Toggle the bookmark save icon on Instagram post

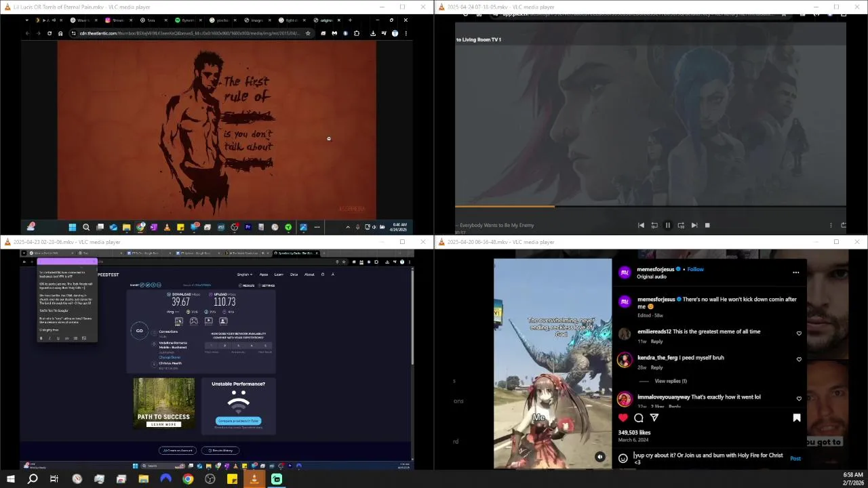click(797, 418)
